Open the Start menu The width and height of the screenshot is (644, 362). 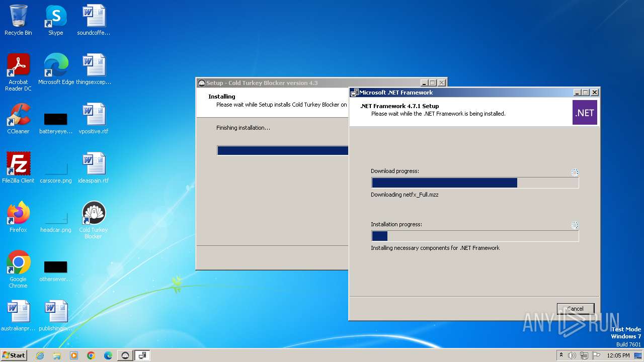(14, 355)
